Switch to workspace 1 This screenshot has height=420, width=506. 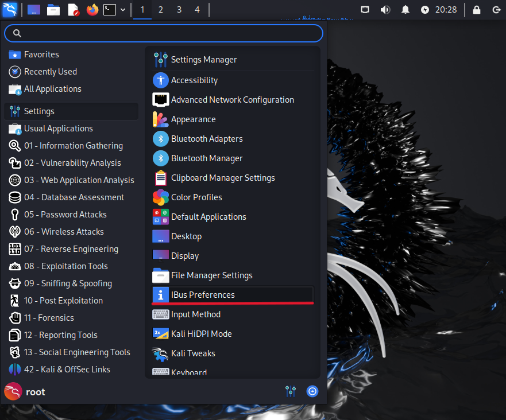(x=142, y=10)
